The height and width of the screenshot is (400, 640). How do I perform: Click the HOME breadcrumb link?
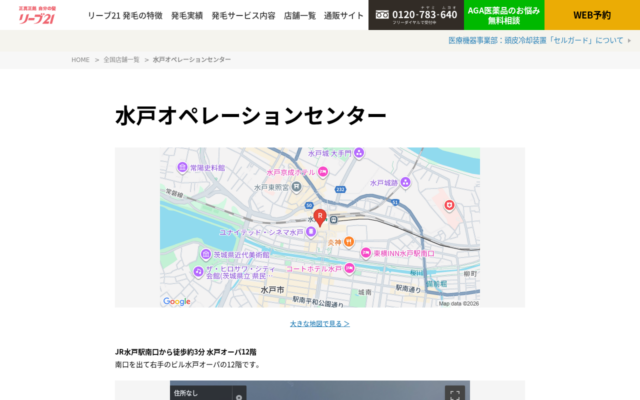80,60
